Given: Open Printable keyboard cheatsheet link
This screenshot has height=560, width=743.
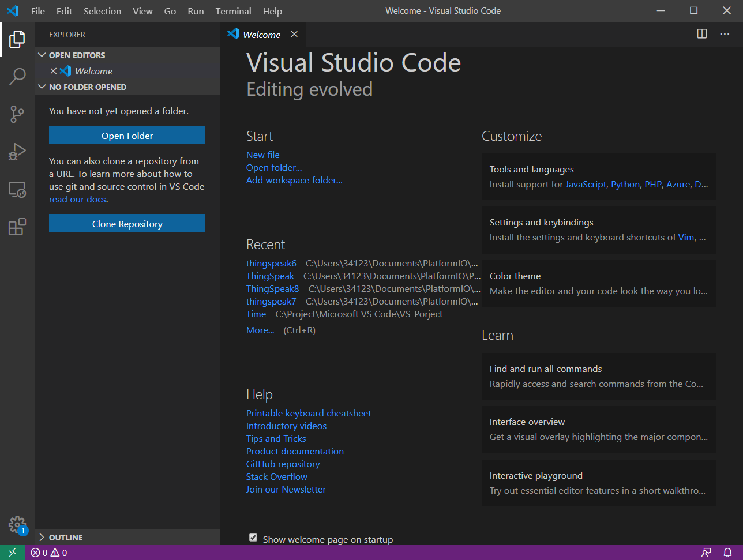Looking at the screenshot, I should [x=309, y=413].
